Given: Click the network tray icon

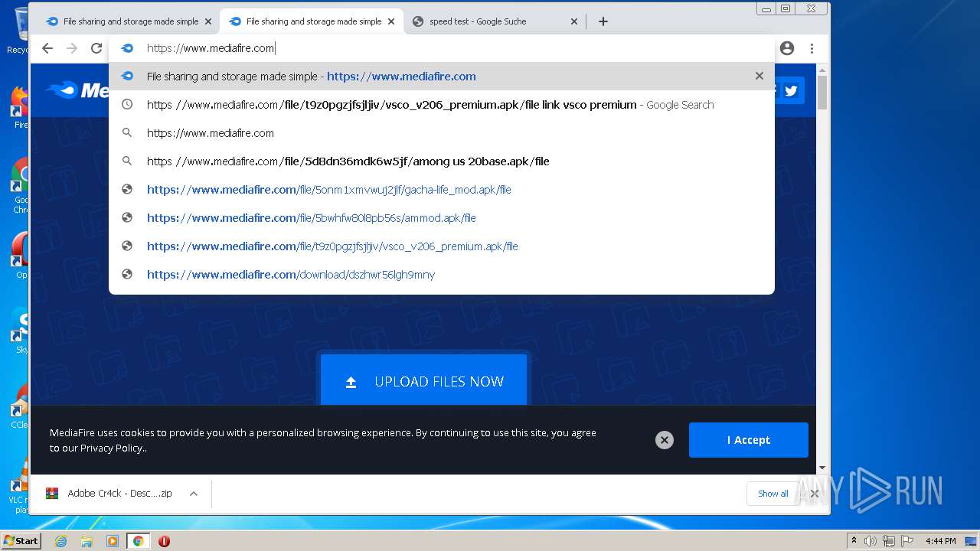Looking at the screenshot, I should pyautogui.click(x=889, y=541).
